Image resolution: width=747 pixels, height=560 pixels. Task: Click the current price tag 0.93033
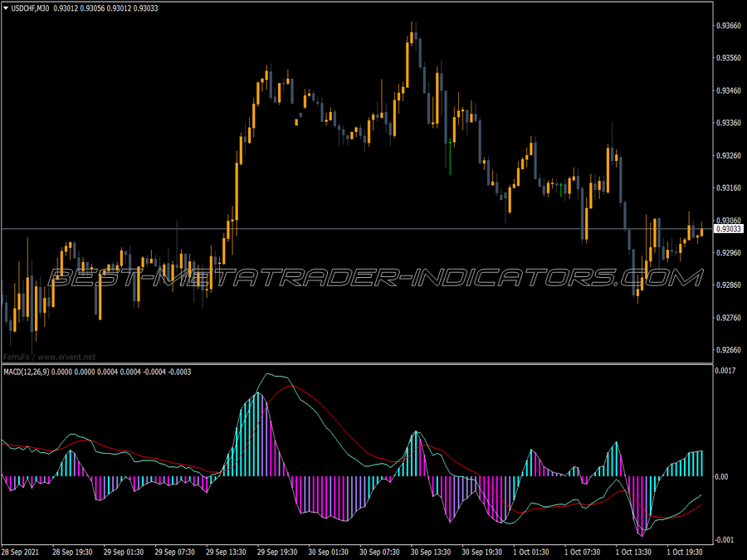pos(729,229)
